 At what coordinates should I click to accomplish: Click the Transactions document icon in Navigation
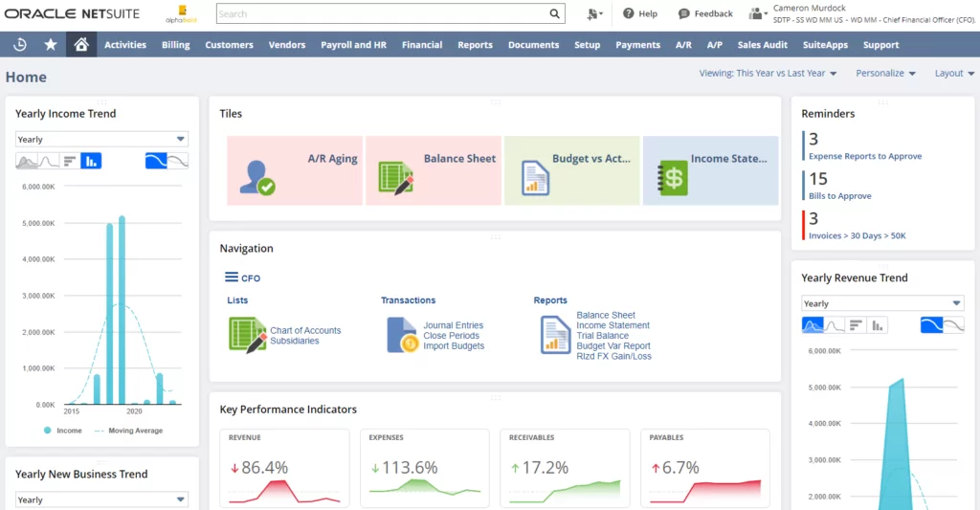coord(403,335)
